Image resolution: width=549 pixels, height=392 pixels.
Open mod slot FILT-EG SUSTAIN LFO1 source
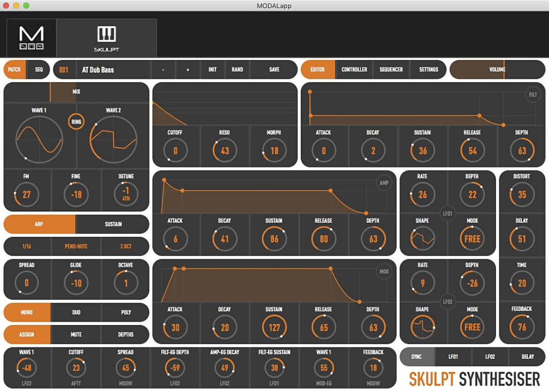point(274,384)
